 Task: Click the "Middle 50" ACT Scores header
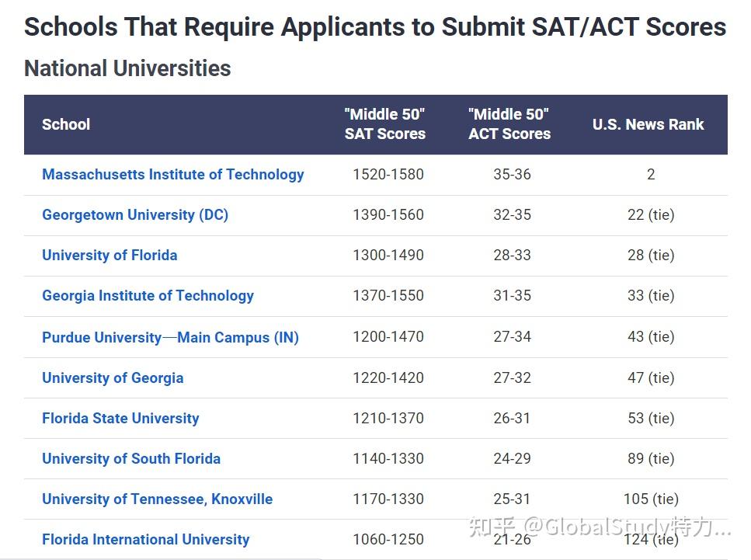pyautogui.click(x=509, y=124)
